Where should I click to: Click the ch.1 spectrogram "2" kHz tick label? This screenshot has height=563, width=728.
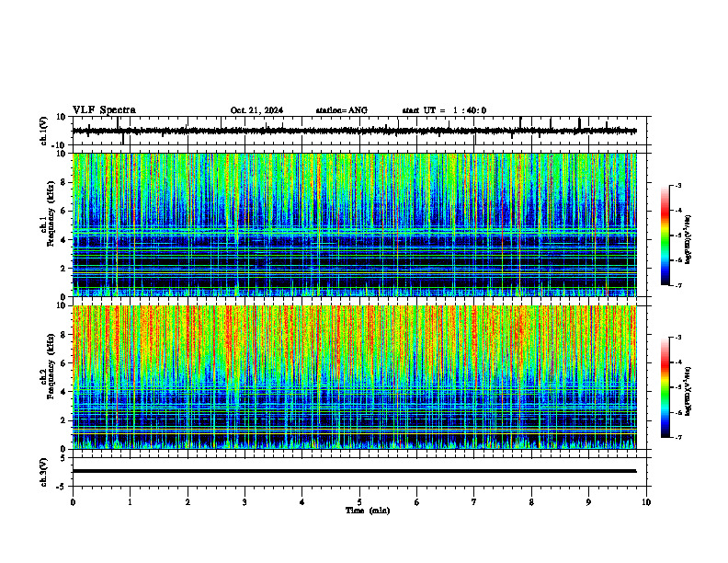tap(63, 269)
